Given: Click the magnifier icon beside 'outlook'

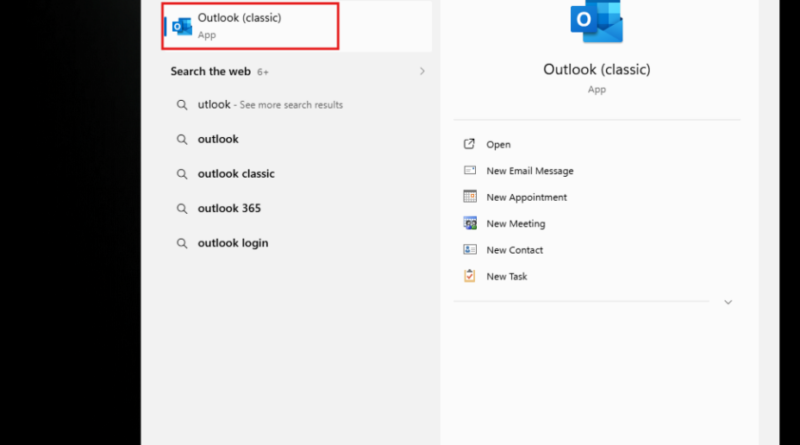Looking at the screenshot, I should pyautogui.click(x=182, y=139).
